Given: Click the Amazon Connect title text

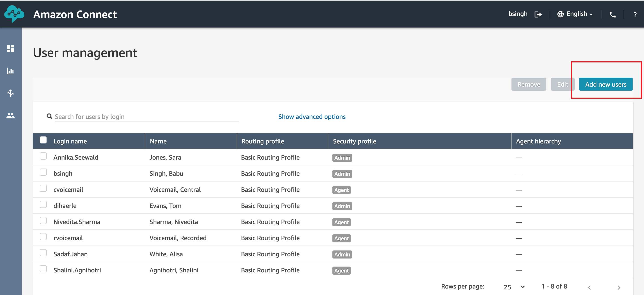Looking at the screenshot, I should tap(75, 14).
